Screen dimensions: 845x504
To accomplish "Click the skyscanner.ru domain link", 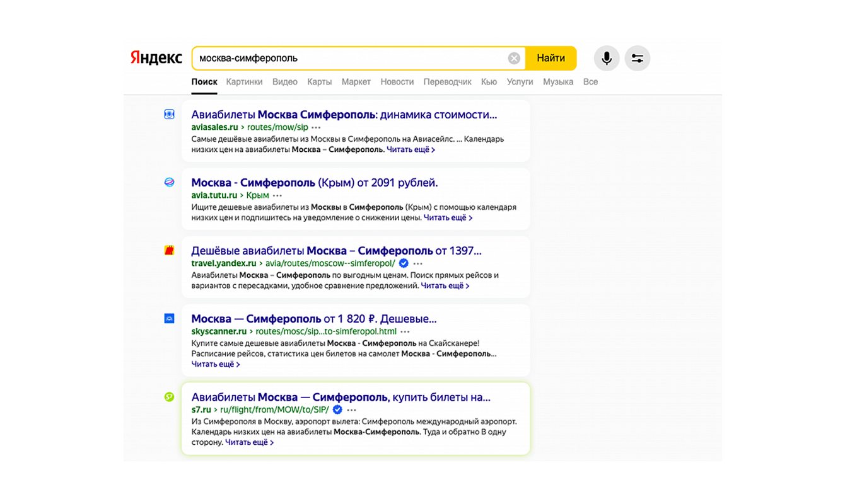I will 219,331.
